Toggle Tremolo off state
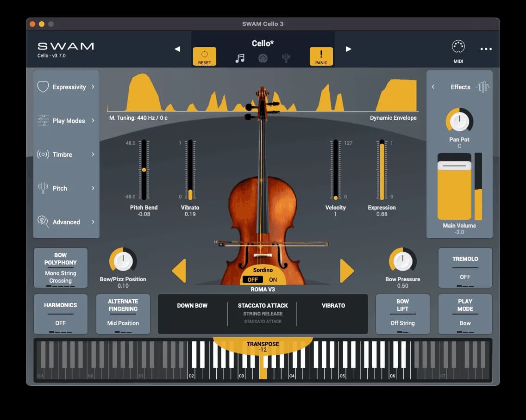 pos(465,268)
